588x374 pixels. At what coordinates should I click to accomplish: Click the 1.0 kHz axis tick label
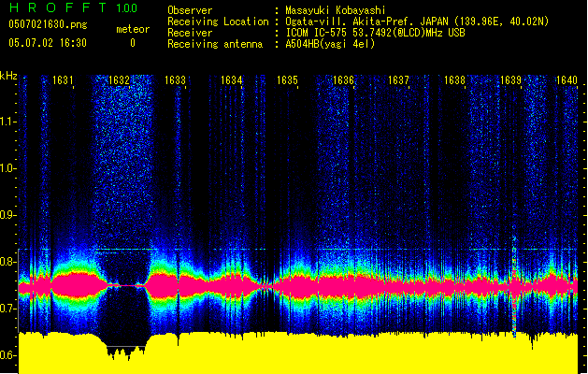[7, 168]
